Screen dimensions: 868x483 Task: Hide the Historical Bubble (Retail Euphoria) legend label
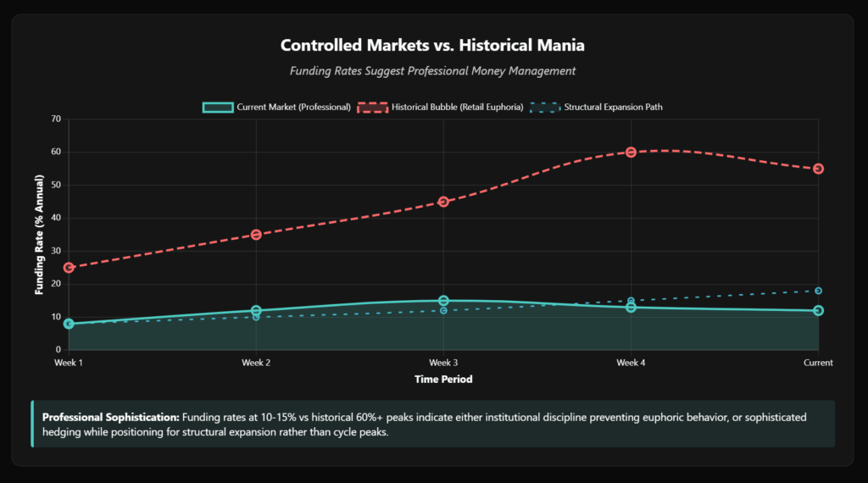pyautogui.click(x=455, y=108)
